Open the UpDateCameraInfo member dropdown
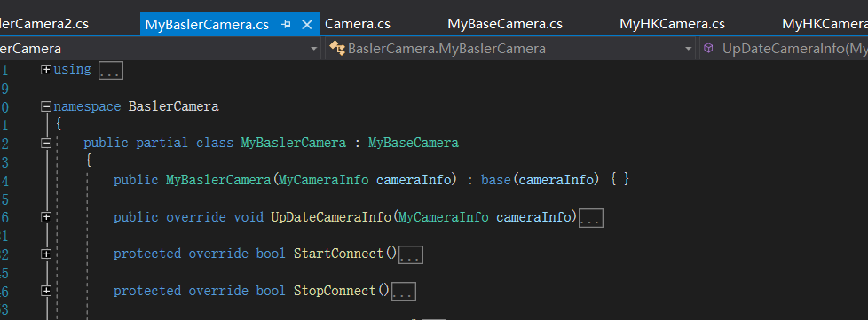Image resolution: width=868 pixels, height=320 pixels. 794,49
